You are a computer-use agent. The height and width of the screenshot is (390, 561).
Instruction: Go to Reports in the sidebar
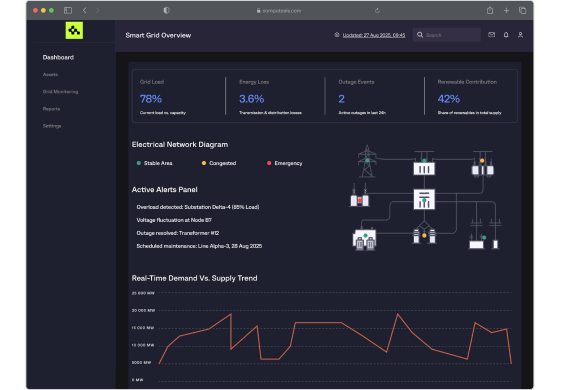[x=51, y=109]
